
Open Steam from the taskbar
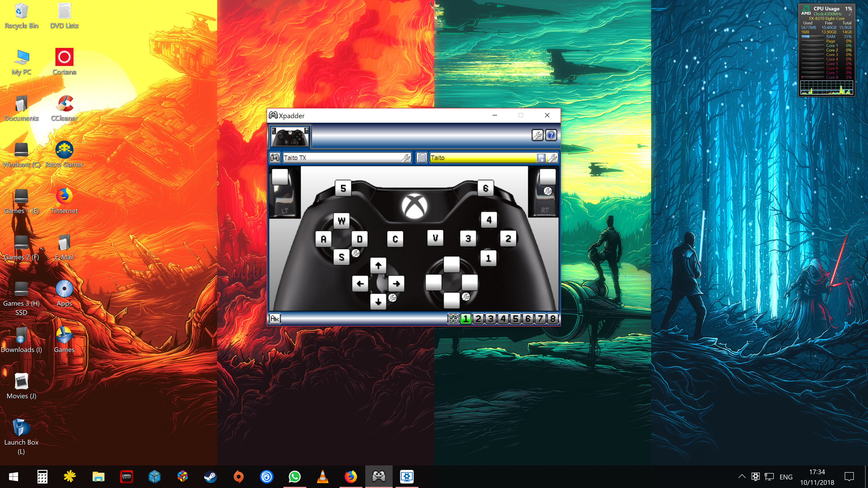pyautogui.click(x=210, y=476)
